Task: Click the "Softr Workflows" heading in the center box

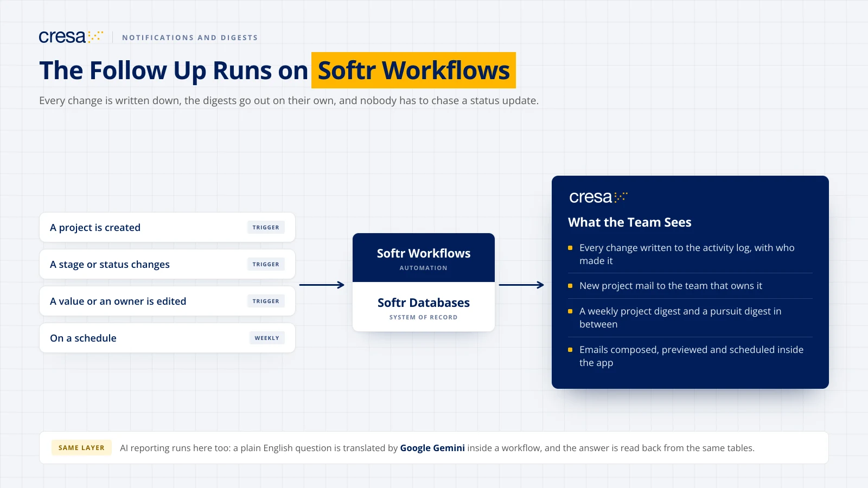Action: pyautogui.click(x=424, y=253)
